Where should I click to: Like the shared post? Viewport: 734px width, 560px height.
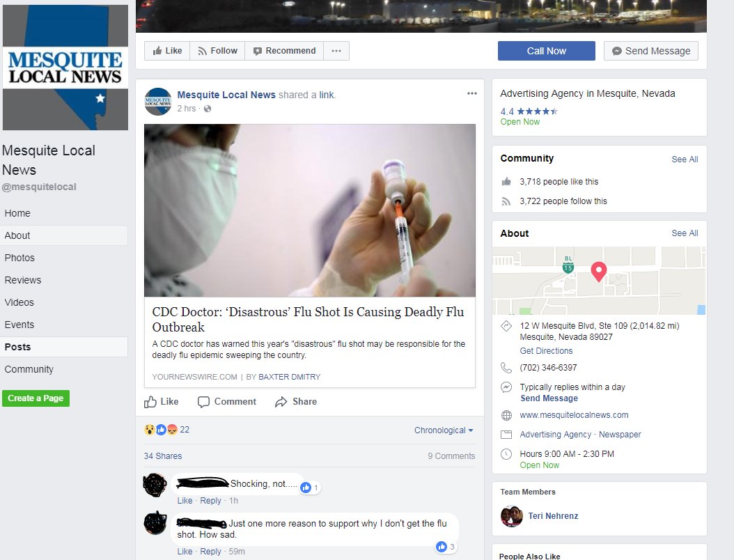tap(162, 402)
